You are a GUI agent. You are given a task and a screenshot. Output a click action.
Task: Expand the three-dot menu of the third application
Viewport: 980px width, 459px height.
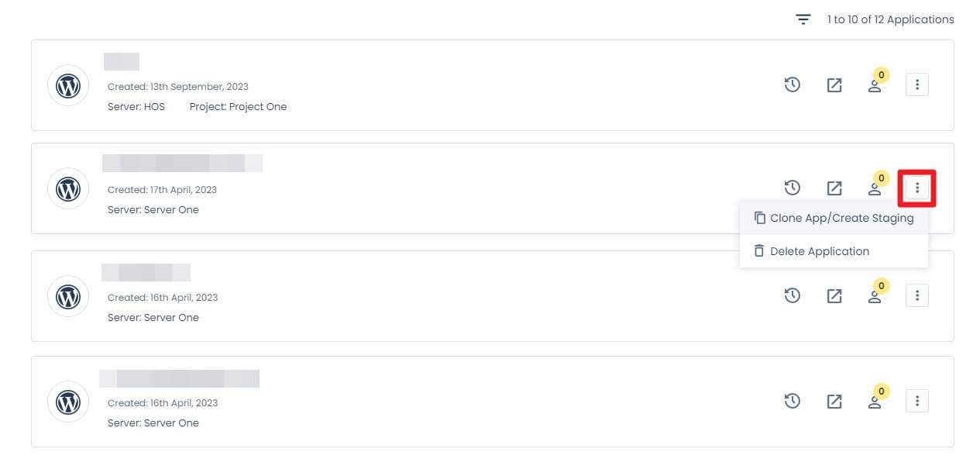917,295
